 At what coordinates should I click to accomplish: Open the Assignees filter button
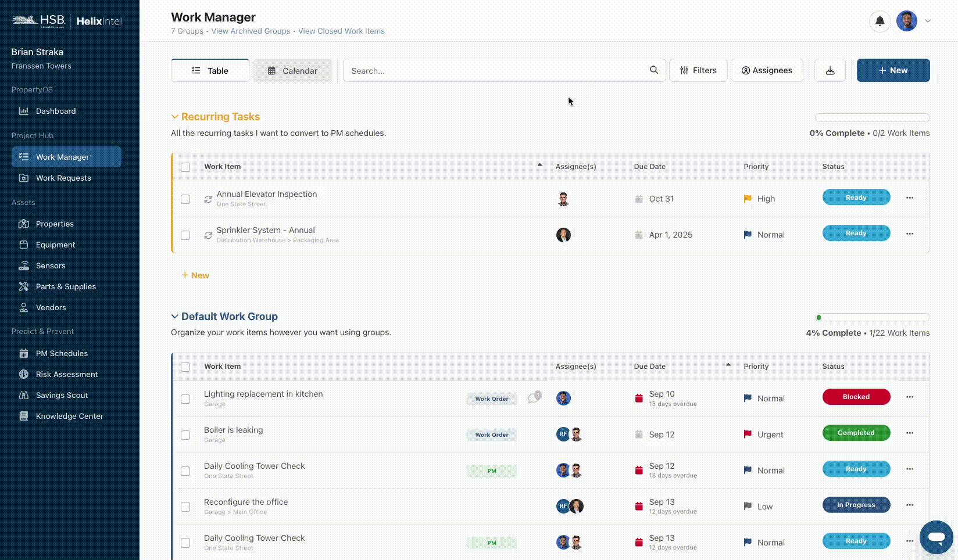click(767, 70)
